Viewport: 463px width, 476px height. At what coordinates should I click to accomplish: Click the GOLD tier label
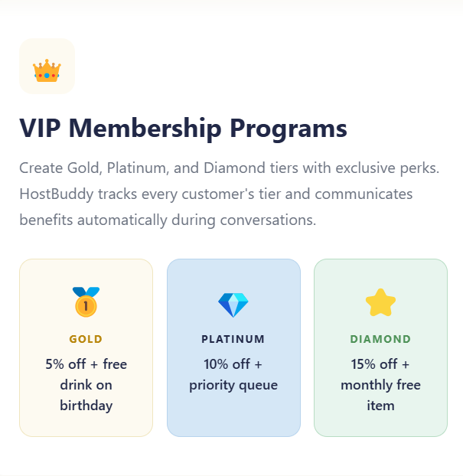click(86, 339)
